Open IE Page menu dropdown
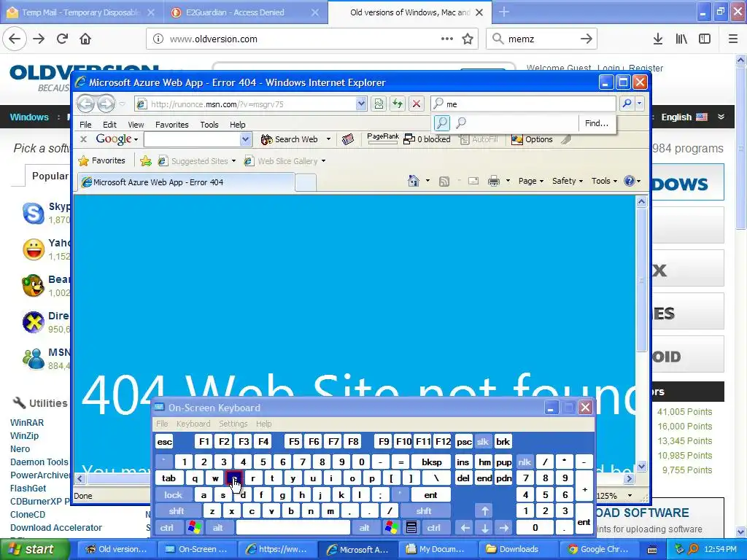 (531, 181)
